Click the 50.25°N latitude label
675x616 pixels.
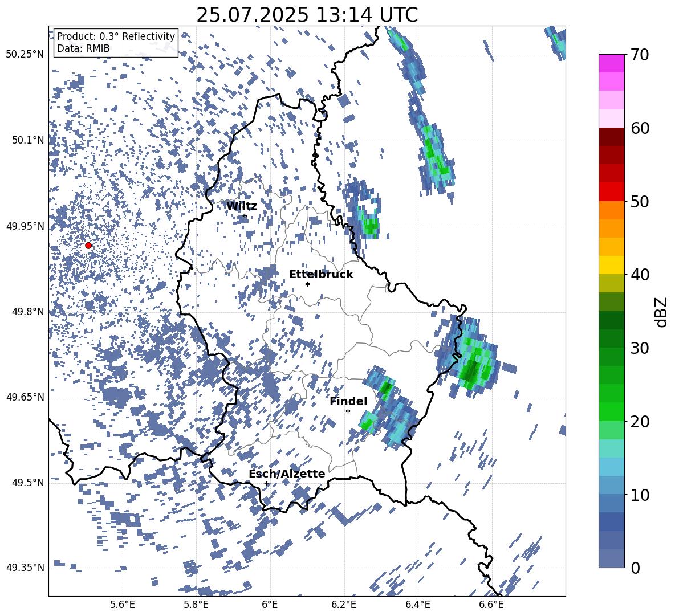click(25, 55)
